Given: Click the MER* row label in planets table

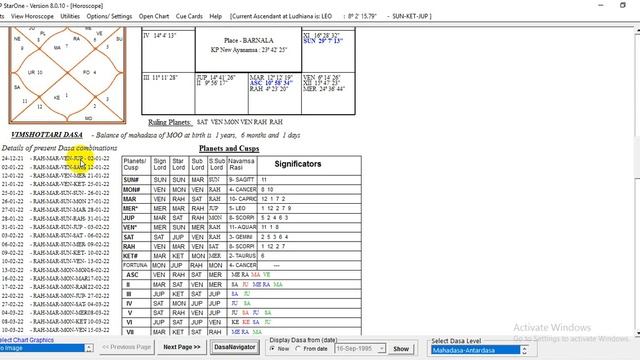Looking at the screenshot, I should (x=130, y=209).
